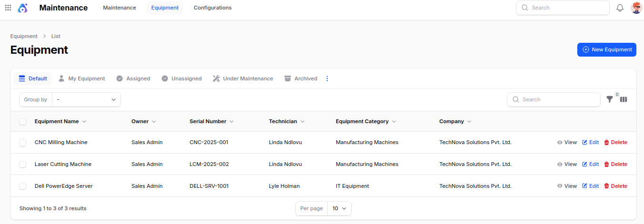This screenshot has width=644, height=224.
Task: Click the DELL-SRV-1001 serial number cell
Action: click(209, 186)
